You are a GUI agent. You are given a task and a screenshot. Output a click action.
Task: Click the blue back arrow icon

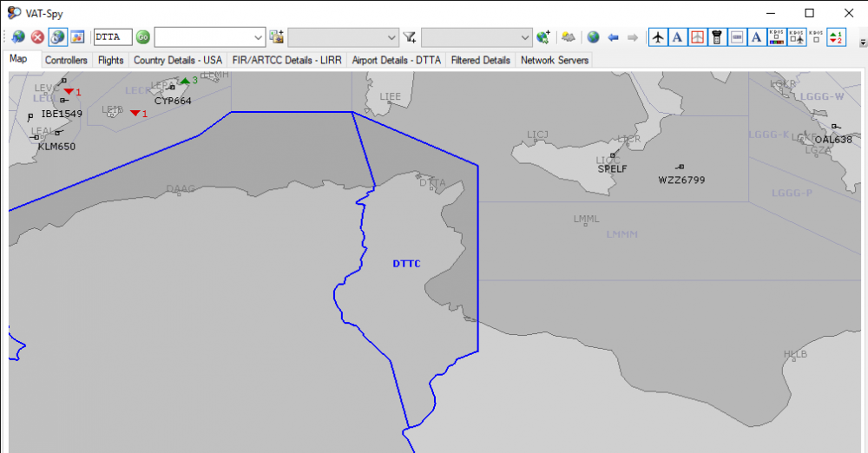pyautogui.click(x=613, y=37)
